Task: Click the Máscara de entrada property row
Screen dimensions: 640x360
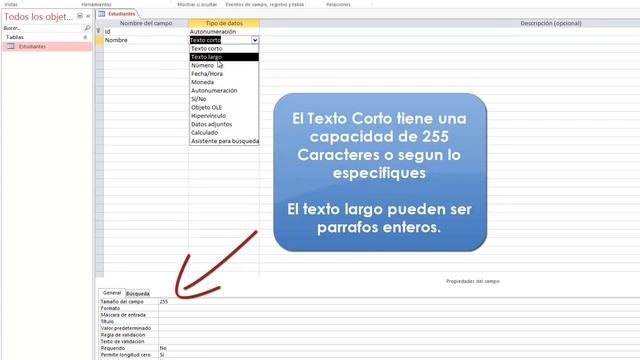Action: [x=369, y=315]
